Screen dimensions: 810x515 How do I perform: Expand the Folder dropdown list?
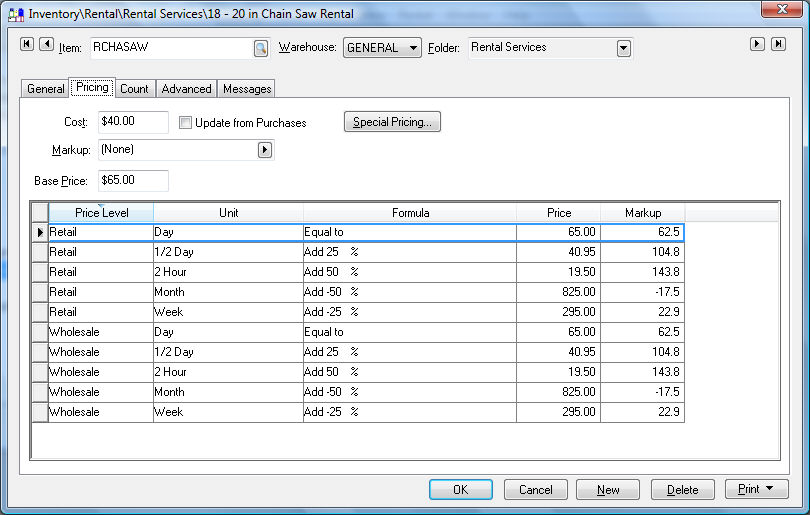tap(624, 48)
